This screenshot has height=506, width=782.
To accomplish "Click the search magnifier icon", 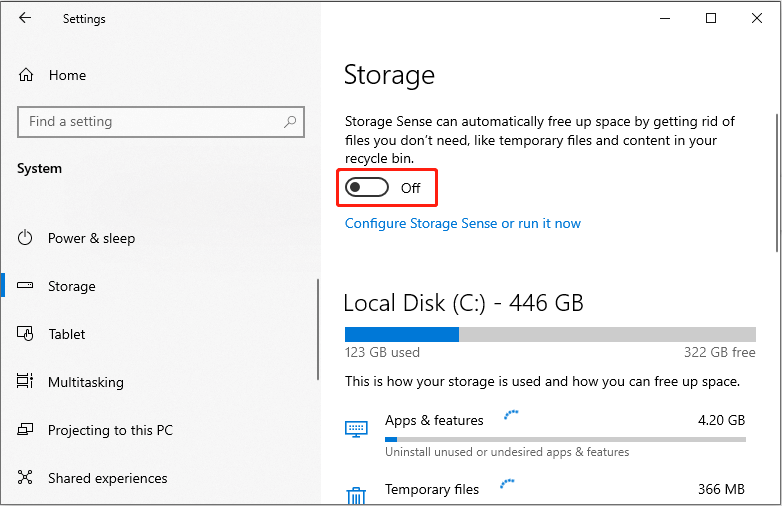I will [290, 122].
